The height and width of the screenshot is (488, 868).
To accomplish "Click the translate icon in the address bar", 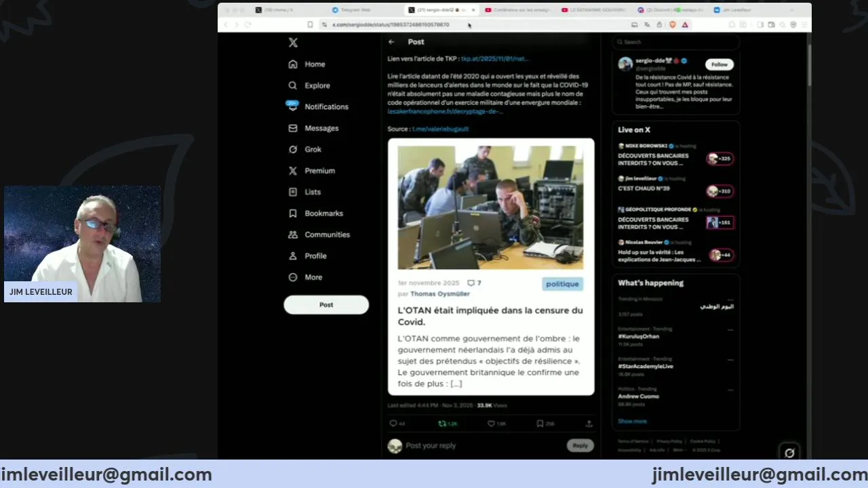I will tap(647, 24).
